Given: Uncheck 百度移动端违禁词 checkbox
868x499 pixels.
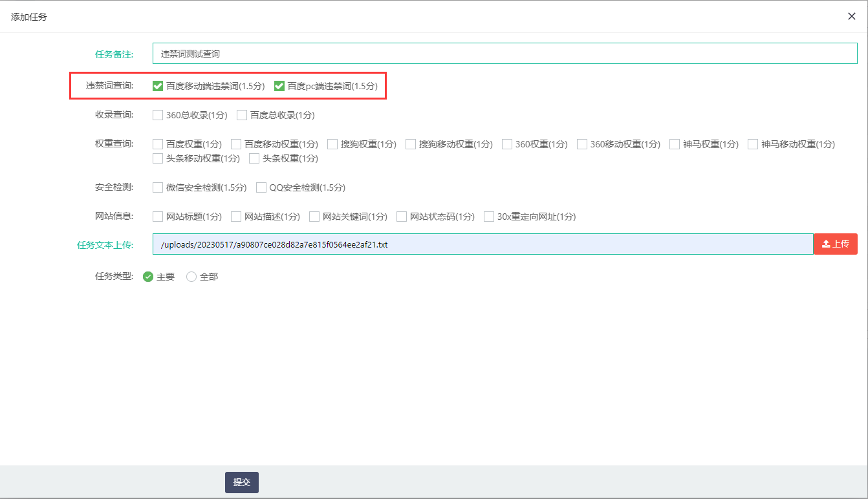Looking at the screenshot, I should coord(158,86).
